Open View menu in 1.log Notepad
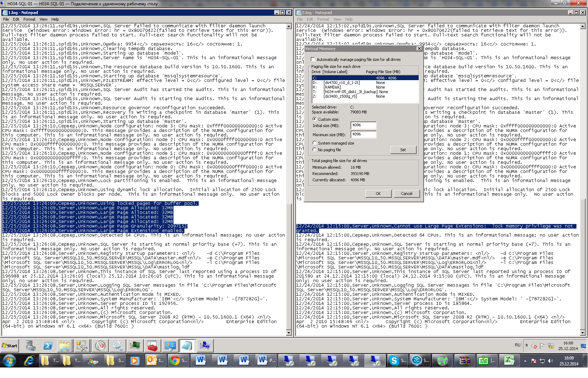Screen dimensions: 588x378 43,19
